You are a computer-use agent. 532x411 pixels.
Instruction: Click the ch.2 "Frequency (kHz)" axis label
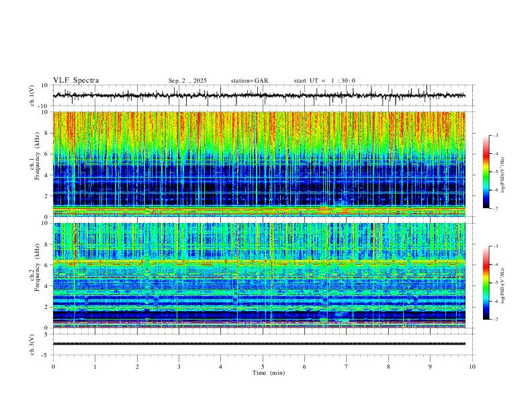coord(37,267)
